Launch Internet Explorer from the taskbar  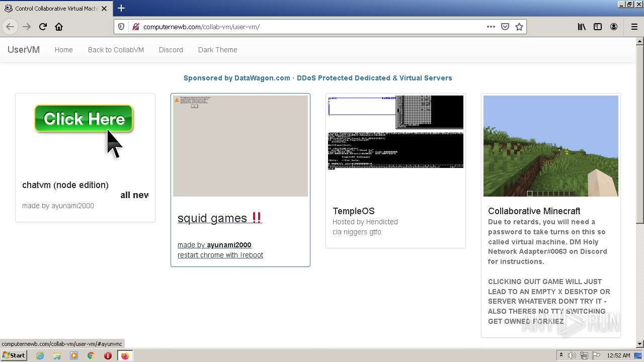click(x=40, y=355)
